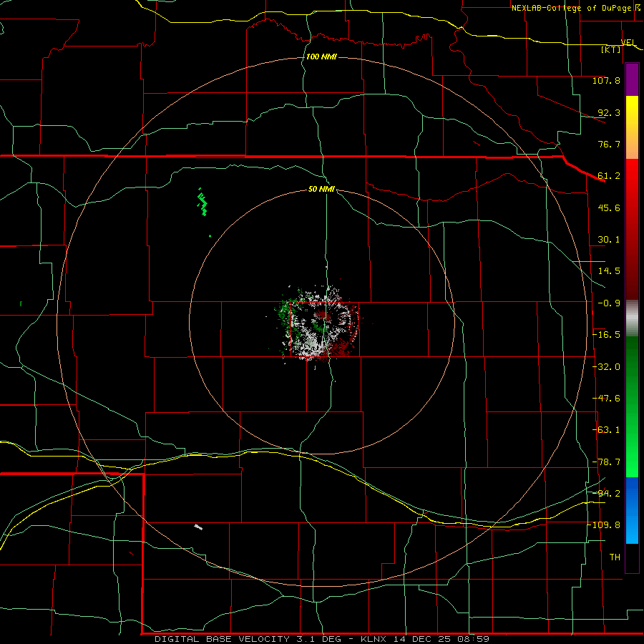Click the 14.5 velocity scale value
Viewport: 644px width, 644px height.
(x=609, y=271)
